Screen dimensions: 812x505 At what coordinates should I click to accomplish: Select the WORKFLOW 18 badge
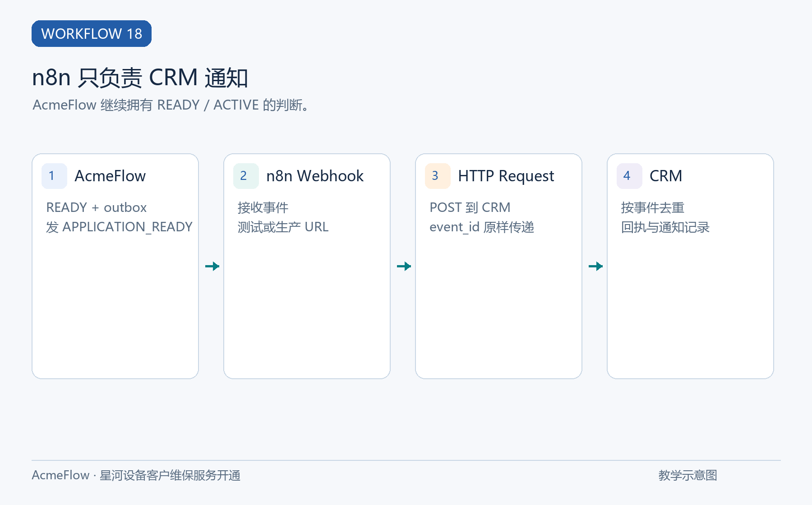[92, 33]
